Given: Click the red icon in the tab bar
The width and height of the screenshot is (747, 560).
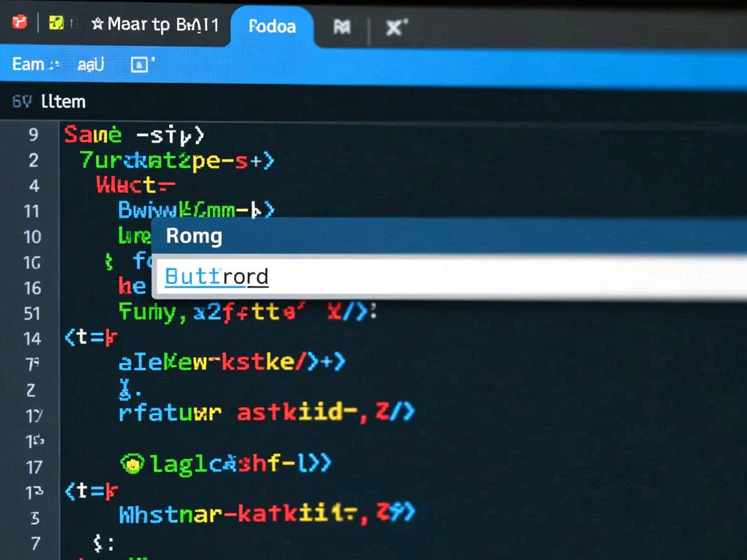Looking at the screenshot, I should coord(19,23).
